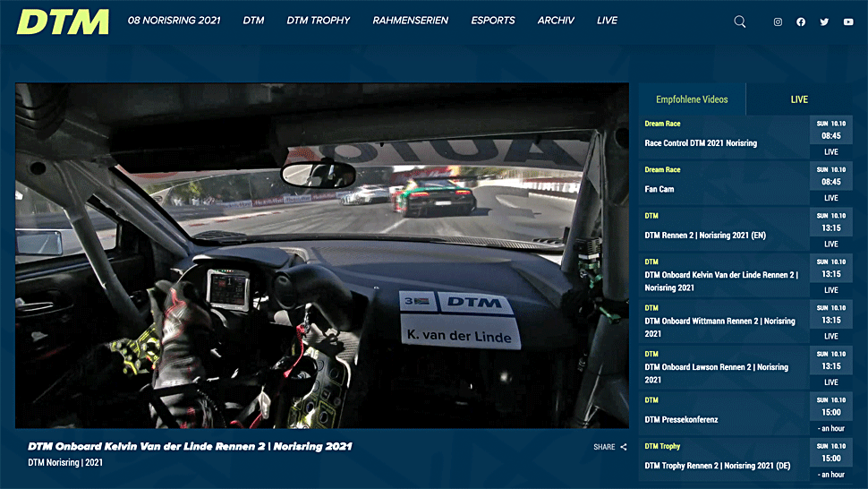Click the DTM logo
Viewport: 868px width, 489px height.
(x=63, y=21)
